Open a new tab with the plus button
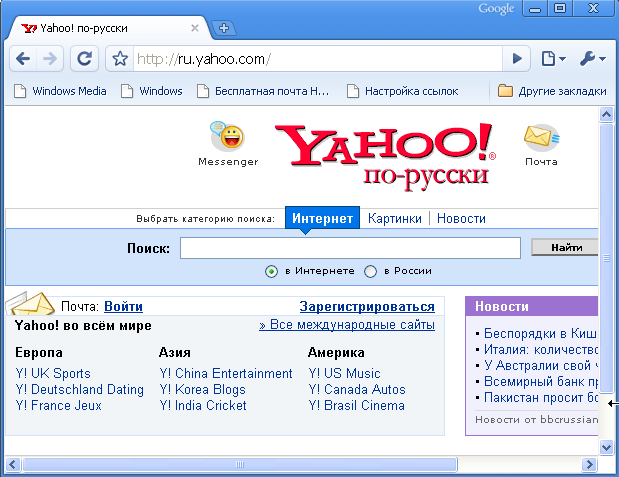619x477 pixels. (x=224, y=28)
